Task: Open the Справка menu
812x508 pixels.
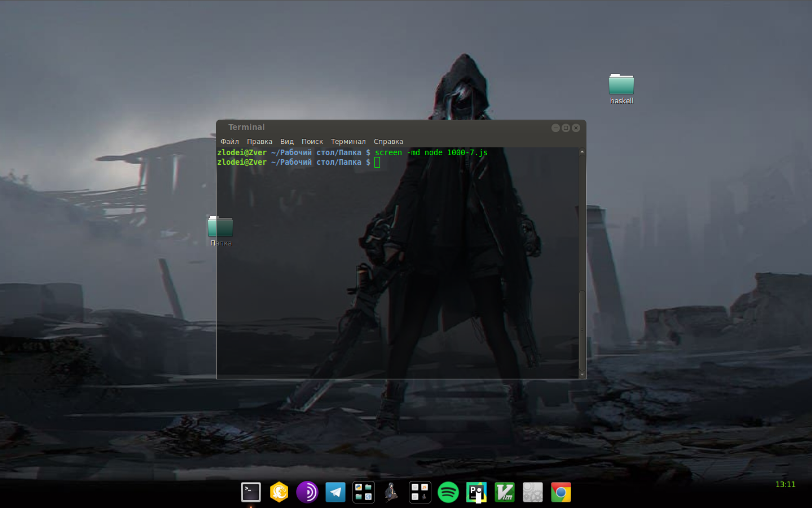Action: (389, 141)
